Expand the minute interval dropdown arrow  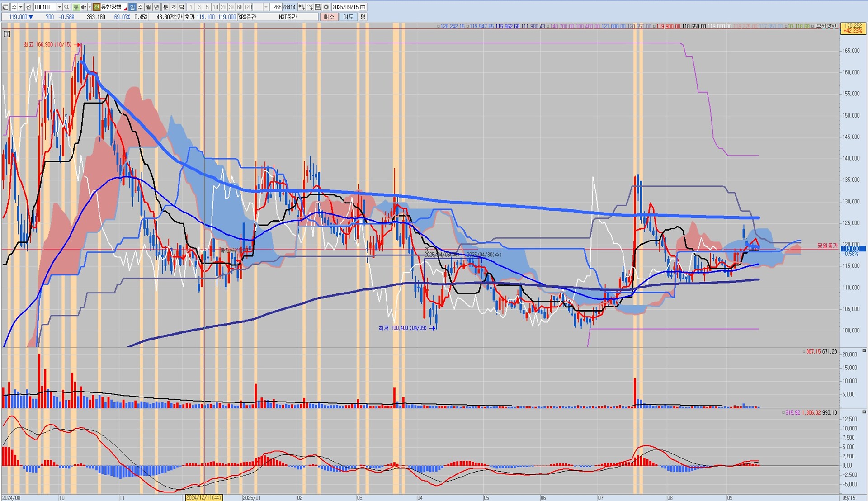(x=266, y=7)
